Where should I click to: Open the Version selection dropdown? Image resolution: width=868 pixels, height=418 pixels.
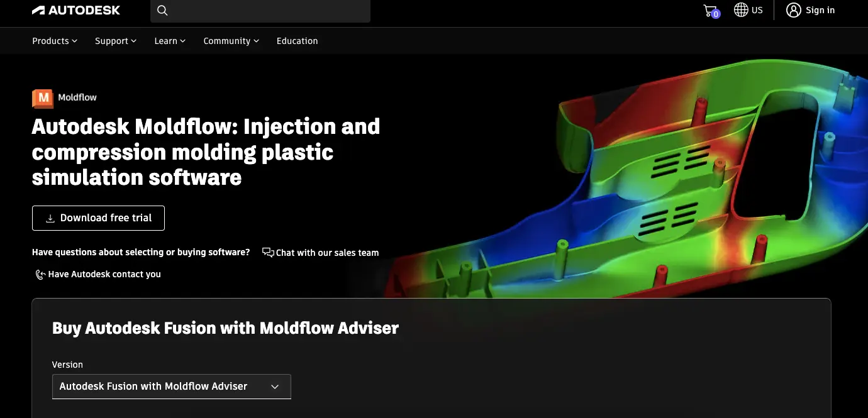pyautogui.click(x=171, y=386)
